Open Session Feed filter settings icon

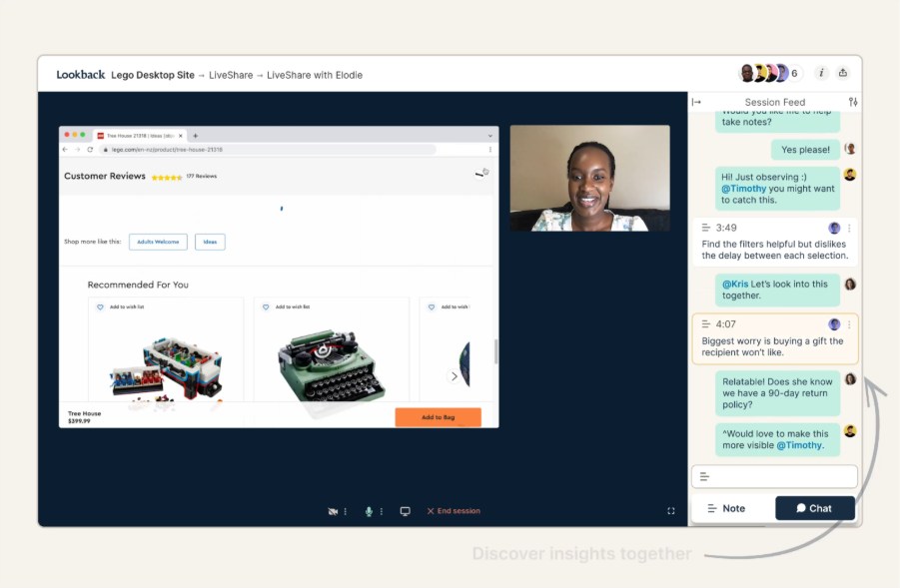click(853, 102)
